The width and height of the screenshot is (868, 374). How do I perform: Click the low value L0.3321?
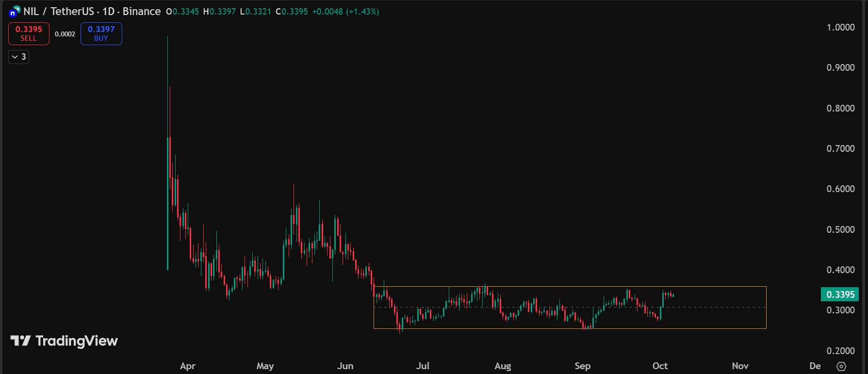[x=256, y=12]
